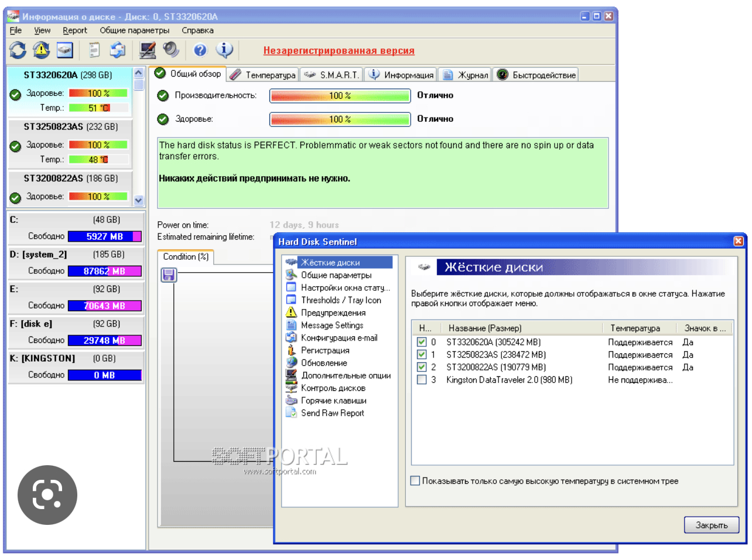Click the F: [disk e] drive label

[31, 324]
